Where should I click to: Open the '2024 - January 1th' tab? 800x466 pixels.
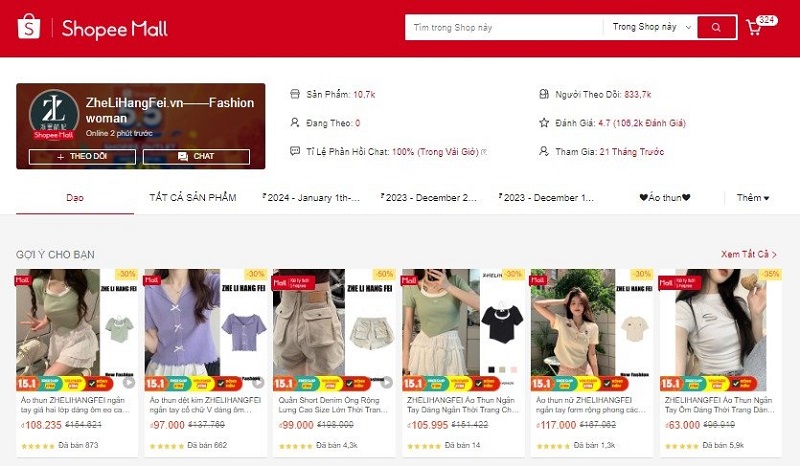[311, 197]
